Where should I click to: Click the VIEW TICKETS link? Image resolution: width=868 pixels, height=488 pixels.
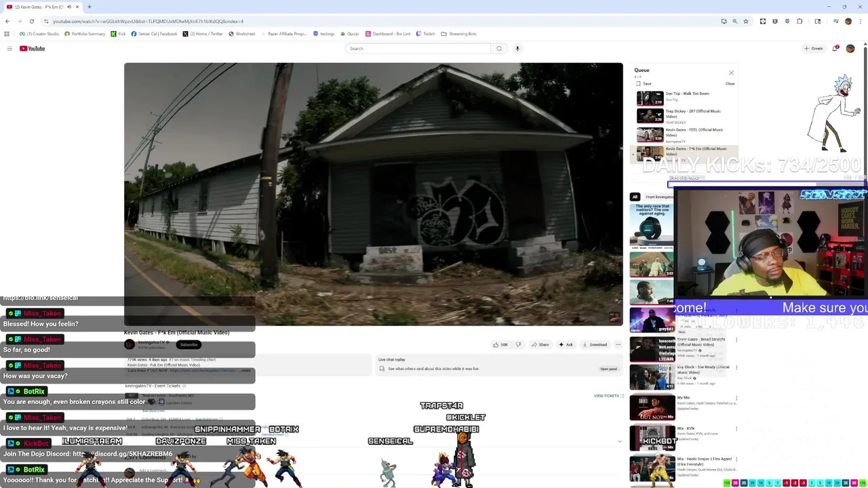[608, 396]
